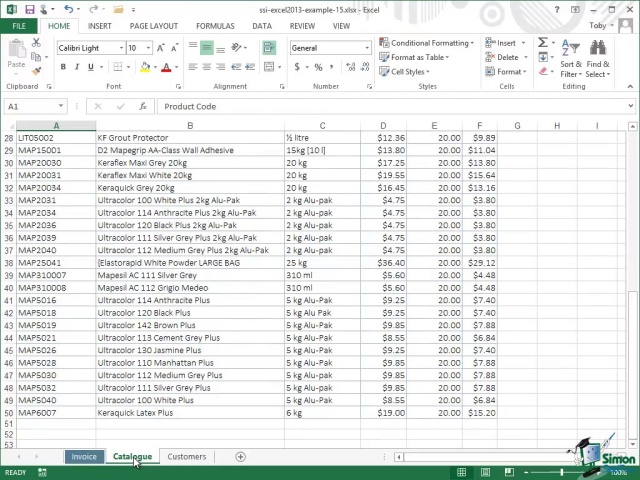Screen dimensions: 640x480
Task: Open the General number format dropdown
Action: tap(367, 48)
